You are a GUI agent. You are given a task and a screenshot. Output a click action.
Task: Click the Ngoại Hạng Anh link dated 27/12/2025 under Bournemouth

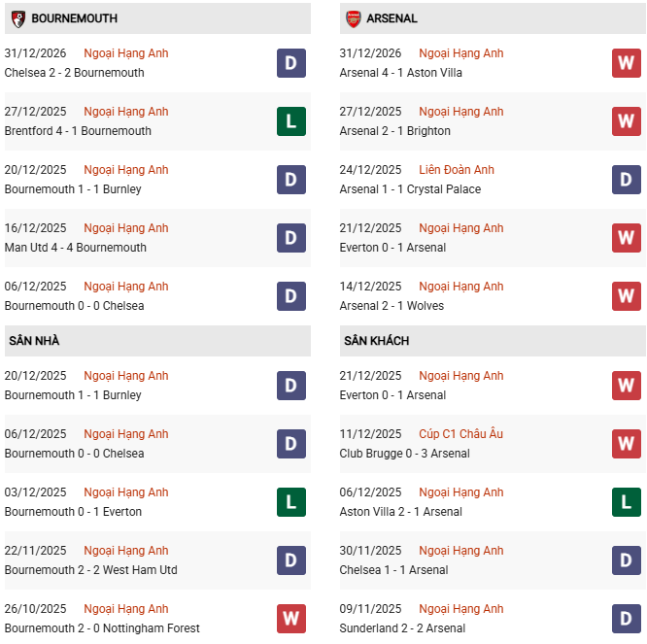pos(126,112)
